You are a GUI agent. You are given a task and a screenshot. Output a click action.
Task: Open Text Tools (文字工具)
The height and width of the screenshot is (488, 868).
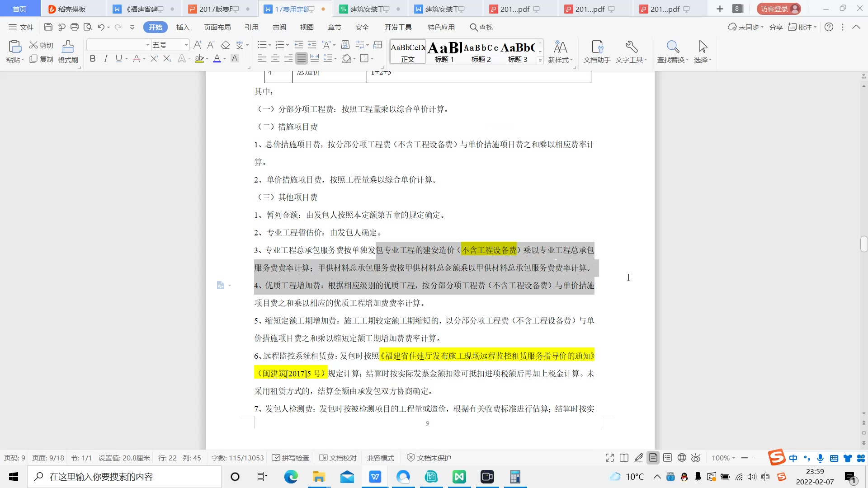tap(632, 52)
